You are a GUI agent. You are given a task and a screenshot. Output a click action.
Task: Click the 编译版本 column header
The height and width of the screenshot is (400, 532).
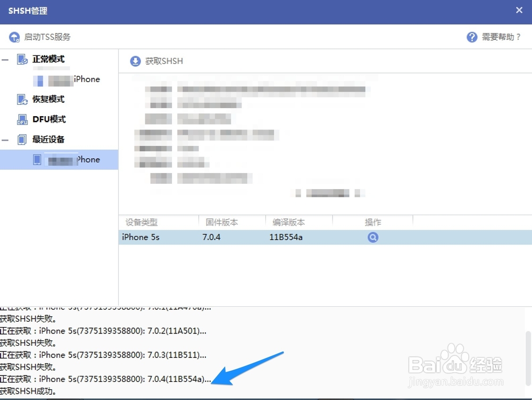pyautogui.click(x=289, y=223)
